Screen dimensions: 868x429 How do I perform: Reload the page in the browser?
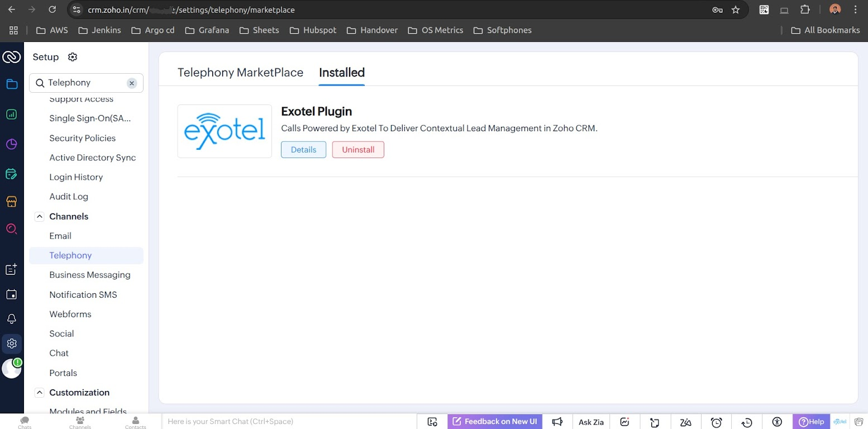pos(52,9)
